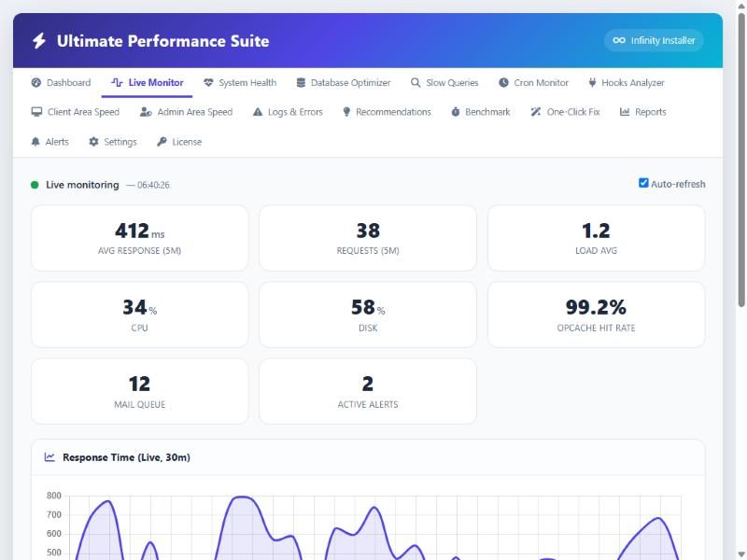Click the 2 Active Alerts card
747x560 pixels.
368,391
